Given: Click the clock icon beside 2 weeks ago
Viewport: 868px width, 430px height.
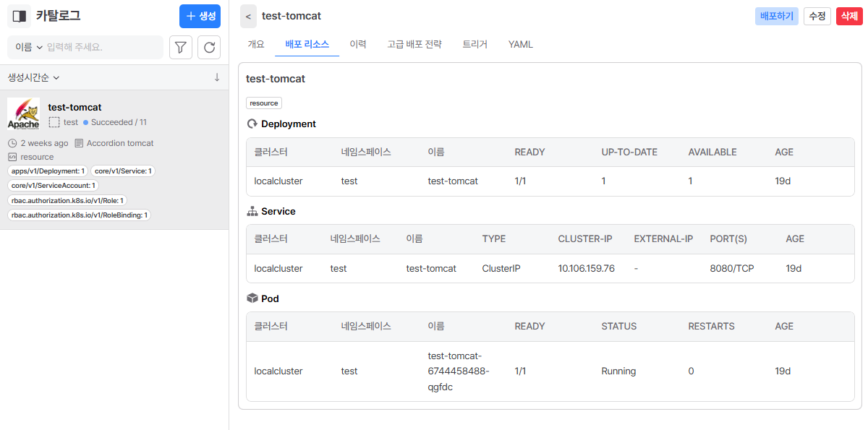Looking at the screenshot, I should click(12, 143).
